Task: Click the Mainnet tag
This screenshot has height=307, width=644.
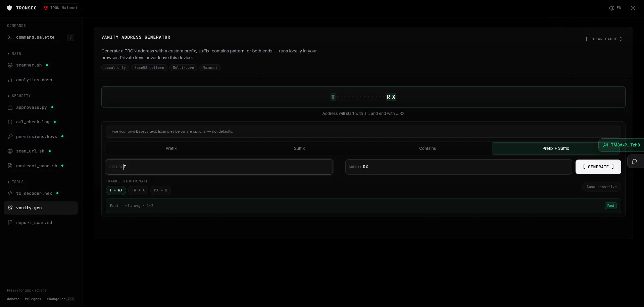Action: pos(210,68)
